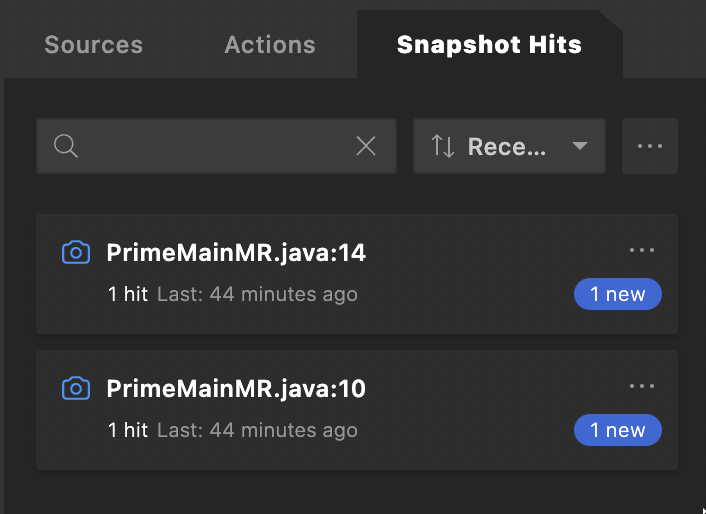This screenshot has width=706, height=514.
Task: Clear the search field with X
Action: pos(366,146)
